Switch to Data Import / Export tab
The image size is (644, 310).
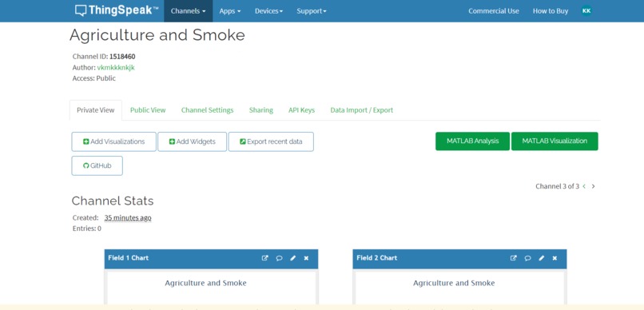coord(361,110)
